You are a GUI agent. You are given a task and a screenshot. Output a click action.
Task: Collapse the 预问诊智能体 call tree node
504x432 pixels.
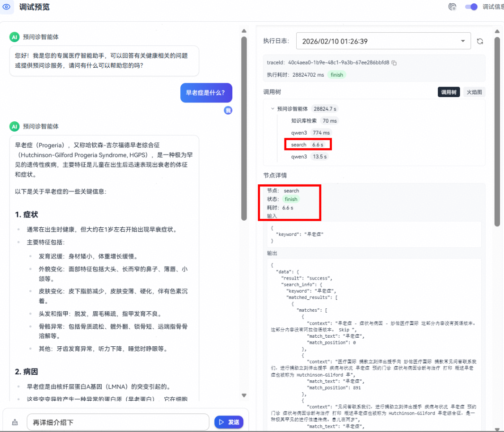[273, 109]
